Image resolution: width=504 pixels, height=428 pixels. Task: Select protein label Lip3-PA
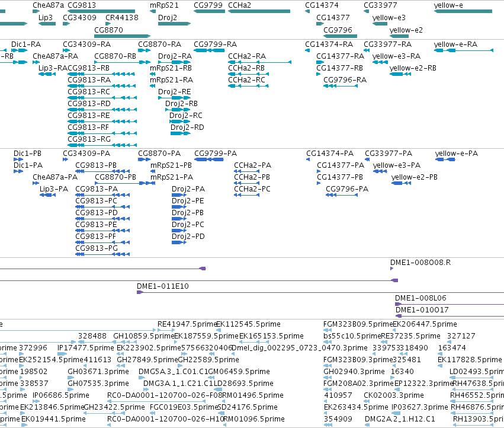(x=54, y=189)
